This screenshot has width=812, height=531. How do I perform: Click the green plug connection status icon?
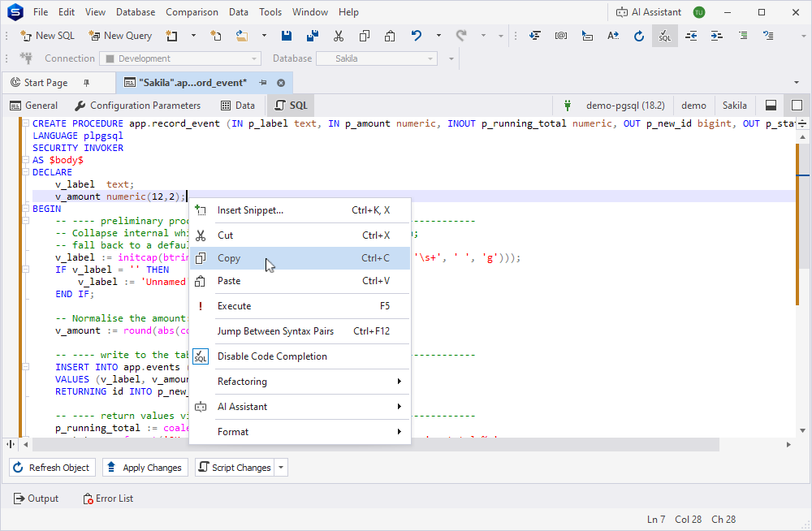[x=568, y=106]
